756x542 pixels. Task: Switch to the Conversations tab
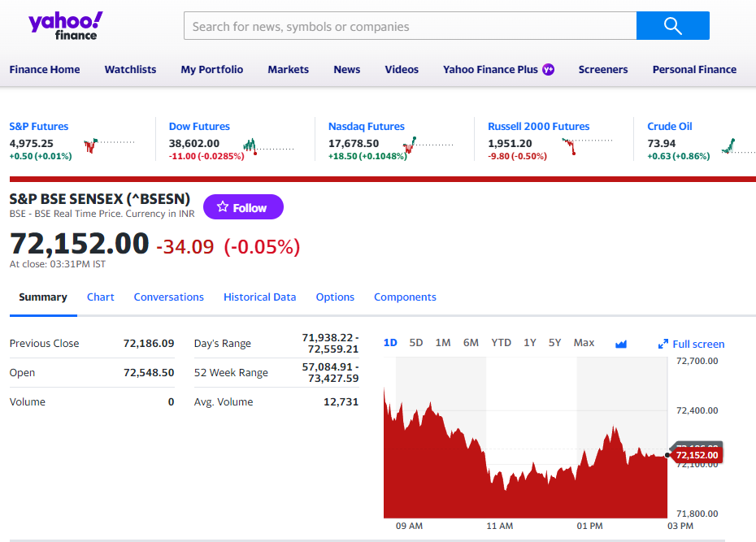click(169, 297)
